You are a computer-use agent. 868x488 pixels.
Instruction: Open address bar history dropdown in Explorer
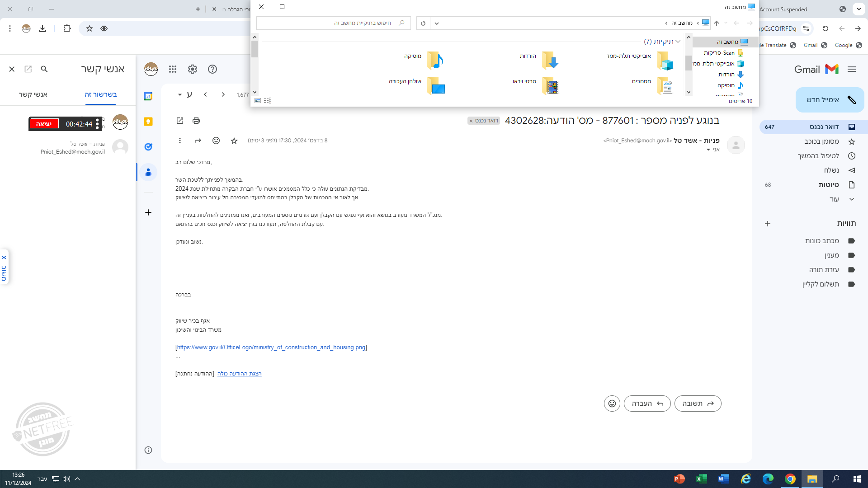coord(437,23)
